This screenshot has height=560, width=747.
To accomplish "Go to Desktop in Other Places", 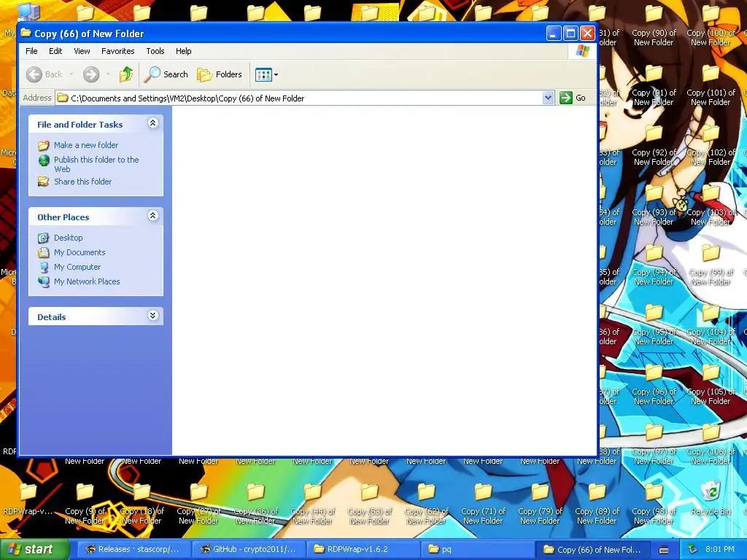I will pyautogui.click(x=68, y=238).
